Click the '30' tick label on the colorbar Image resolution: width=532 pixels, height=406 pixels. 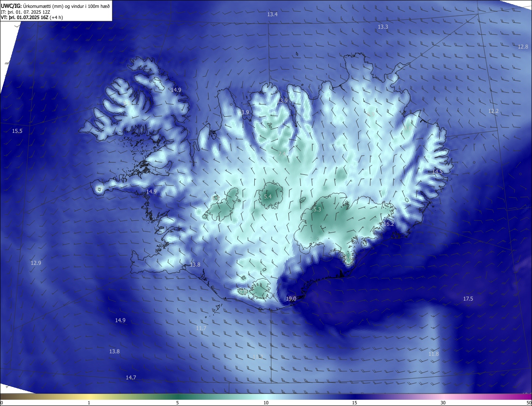(443, 403)
